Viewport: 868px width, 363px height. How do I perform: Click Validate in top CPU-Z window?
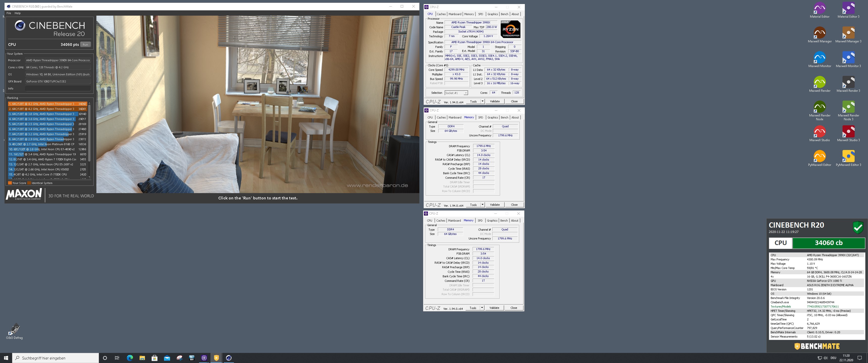[x=495, y=101]
